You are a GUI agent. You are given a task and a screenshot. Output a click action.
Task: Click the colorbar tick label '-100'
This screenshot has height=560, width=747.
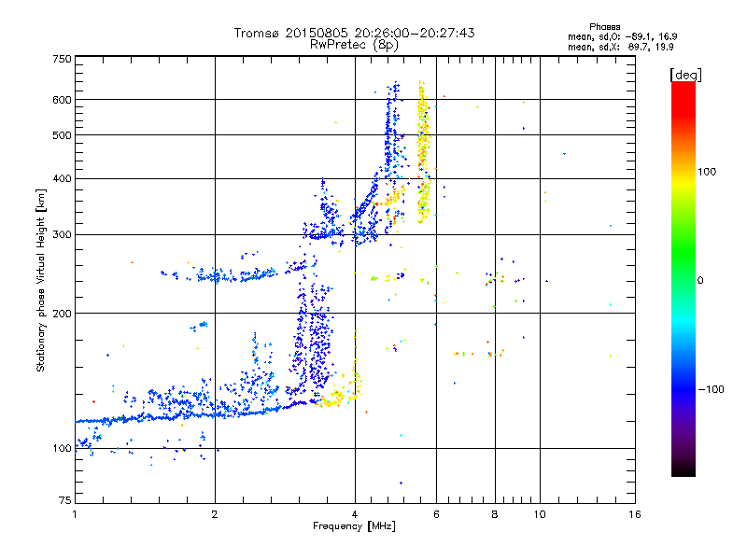point(711,389)
